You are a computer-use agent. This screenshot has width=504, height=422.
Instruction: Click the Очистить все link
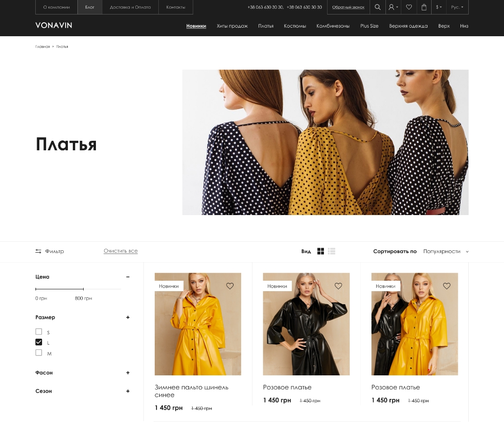coord(120,251)
